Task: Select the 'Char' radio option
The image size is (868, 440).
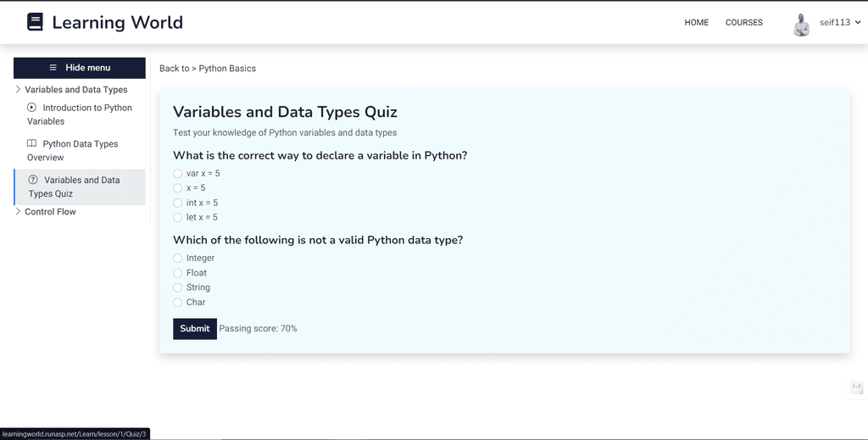Action: [x=177, y=302]
